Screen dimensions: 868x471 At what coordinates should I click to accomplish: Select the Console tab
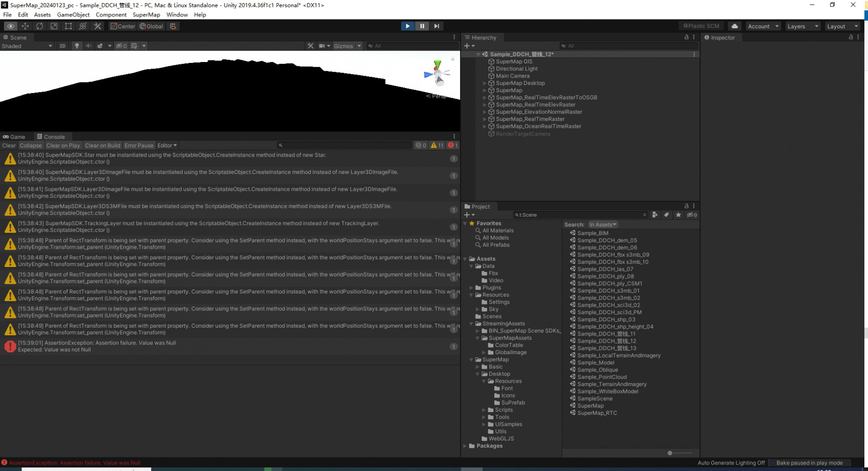click(51, 136)
